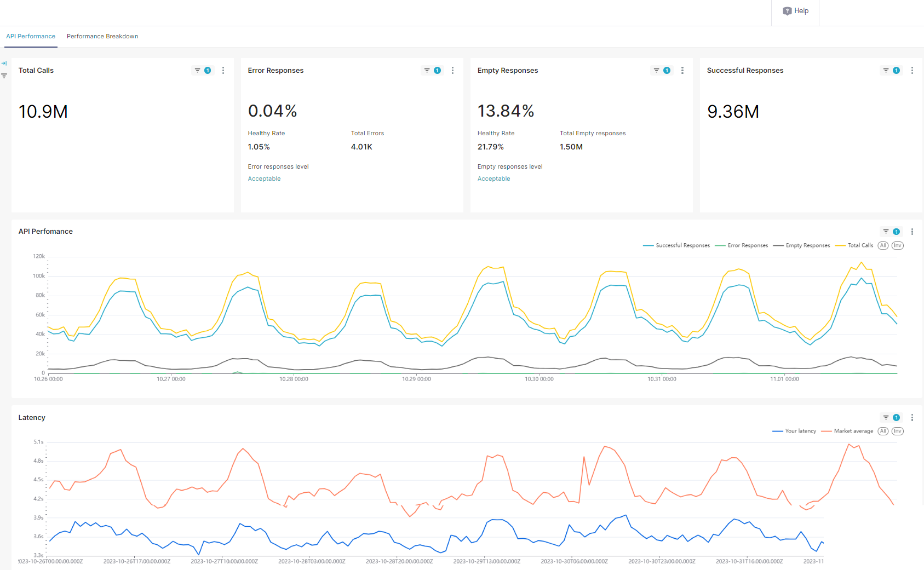Invert series selection in API Perfomance legend
Screen dimensions: 924x570
[897, 245]
